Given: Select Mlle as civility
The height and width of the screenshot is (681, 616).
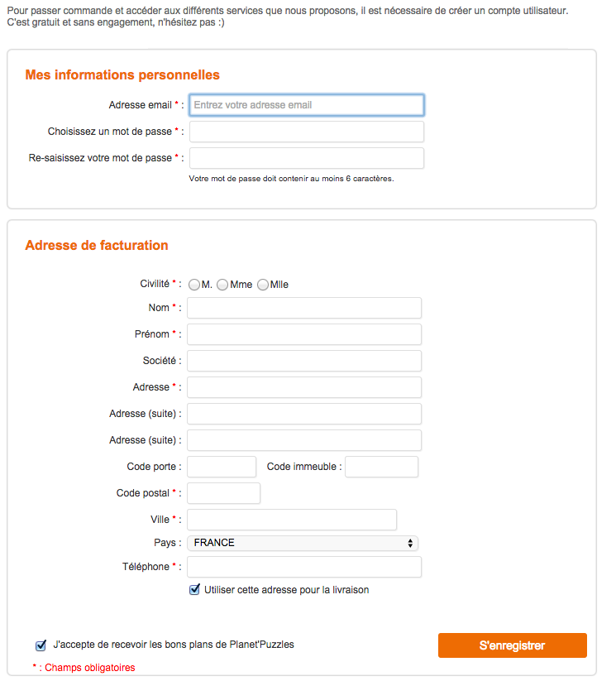Looking at the screenshot, I should tap(263, 285).
